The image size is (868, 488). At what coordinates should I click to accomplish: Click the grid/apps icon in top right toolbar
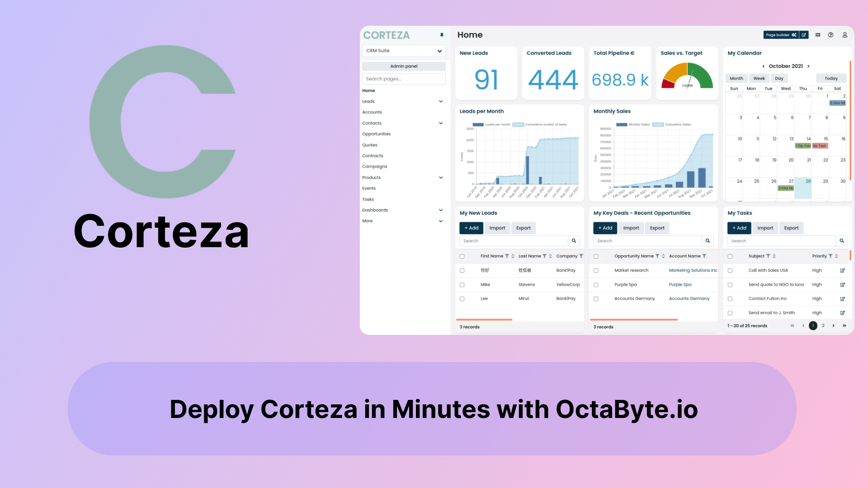[x=818, y=34]
